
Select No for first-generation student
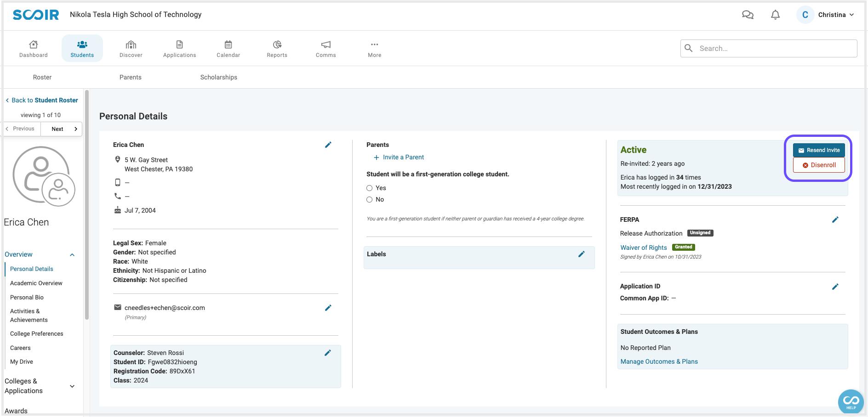click(x=369, y=199)
